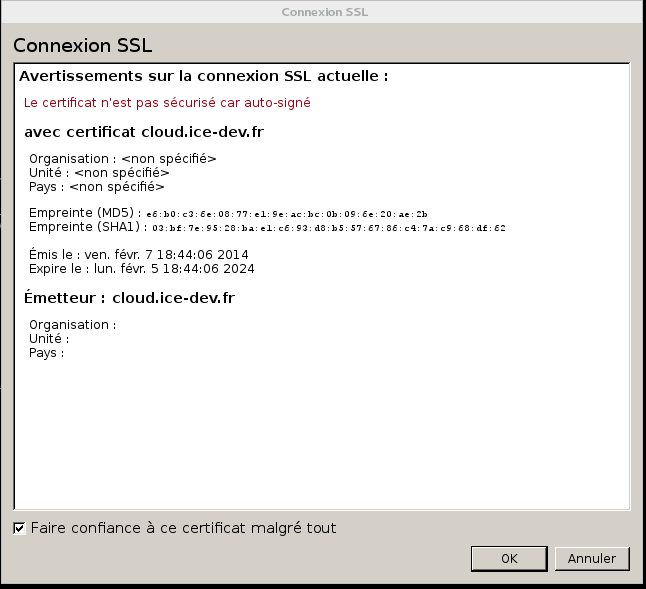Click the 'Connexion SSL' window title bar
Viewport: 646px width, 589px height.
(x=322, y=12)
